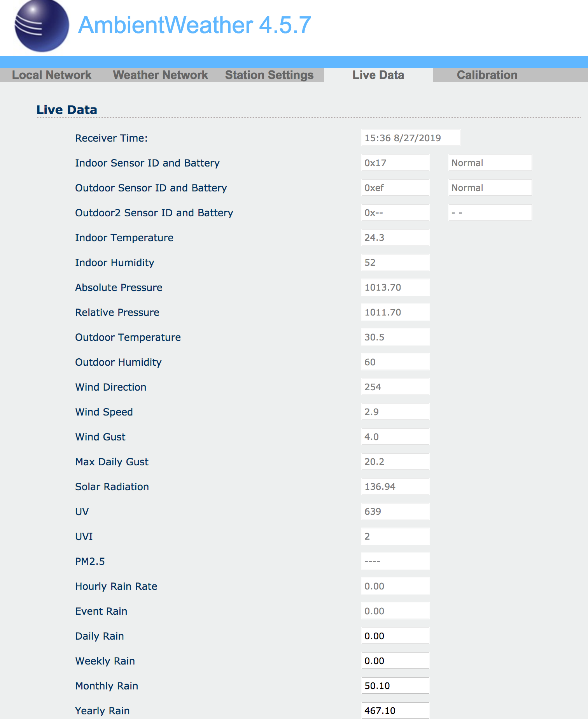Open the Local Network tab
Image resolution: width=588 pixels, height=719 pixels.
52,75
